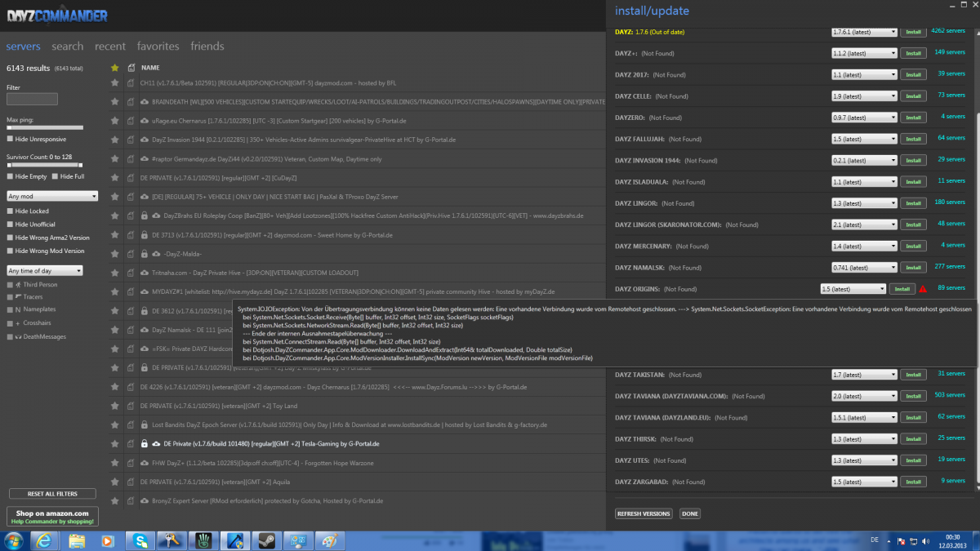
Task: Launch Skype from the taskbar
Action: coord(141,540)
